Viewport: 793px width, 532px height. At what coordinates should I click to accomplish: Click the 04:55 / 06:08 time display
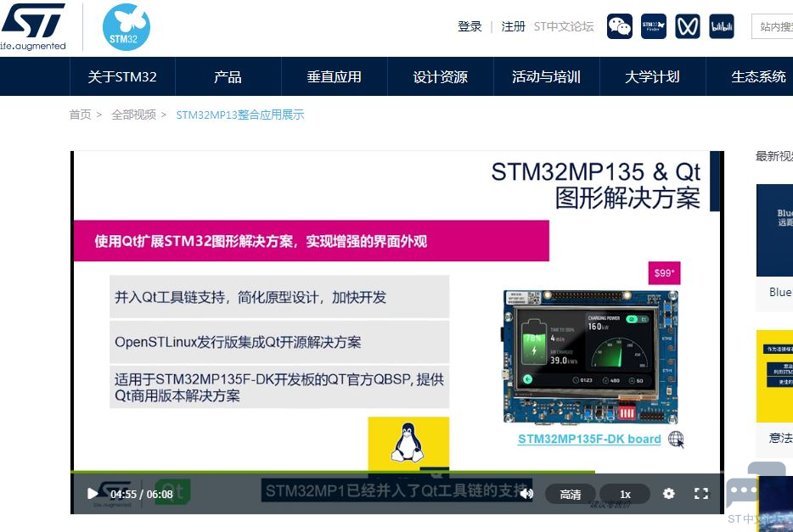[x=142, y=494]
